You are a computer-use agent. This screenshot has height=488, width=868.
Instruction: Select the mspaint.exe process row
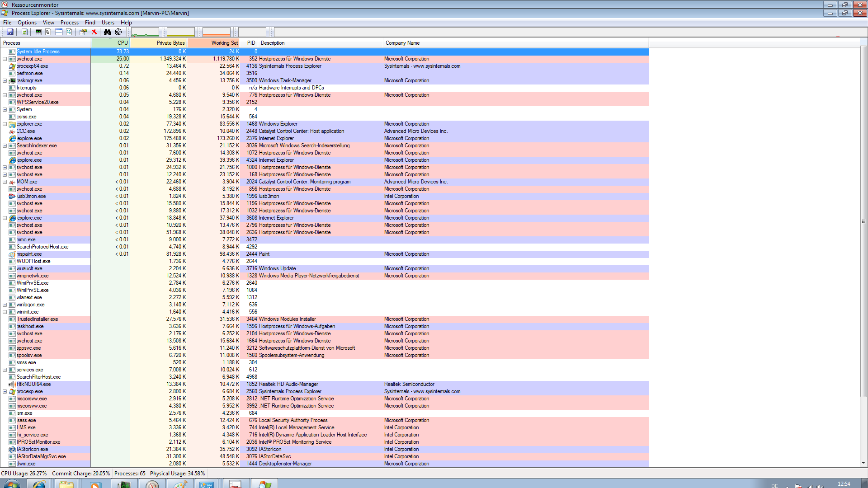tap(29, 254)
